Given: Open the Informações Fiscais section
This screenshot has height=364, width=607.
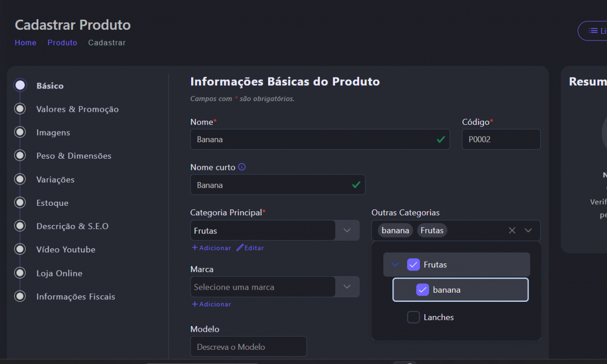Looking at the screenshot, I should tap(75, 297).
